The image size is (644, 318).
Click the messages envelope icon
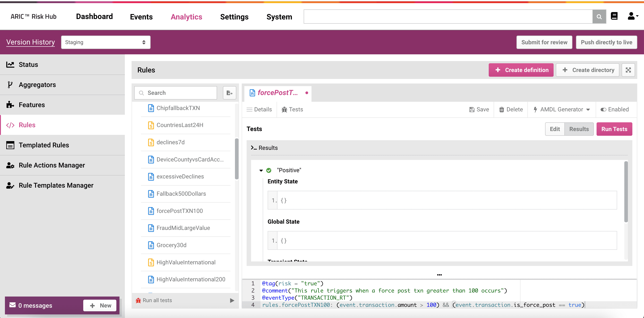click(x=13, y=305)
